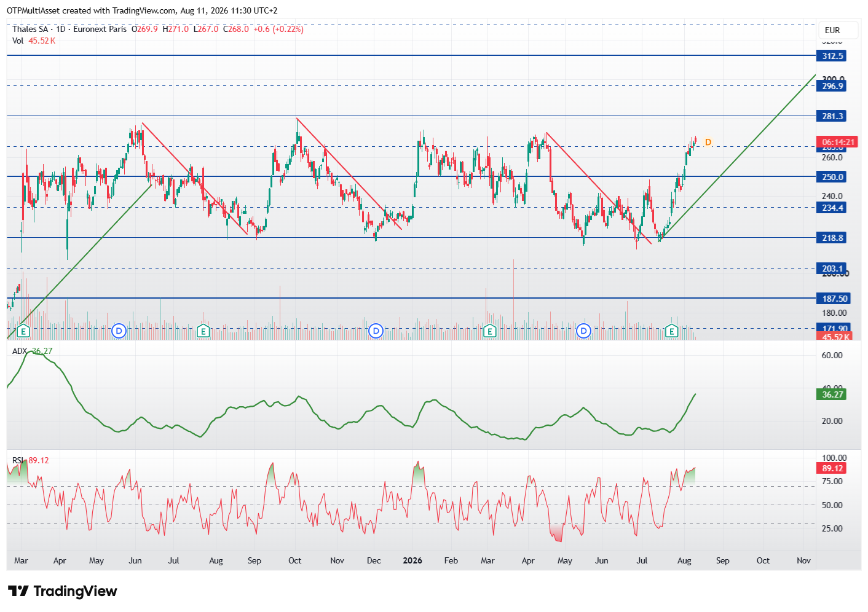Click the Feb label on the time axis
Viewport: 868px width, 612px height.
[x=451, y=560]
